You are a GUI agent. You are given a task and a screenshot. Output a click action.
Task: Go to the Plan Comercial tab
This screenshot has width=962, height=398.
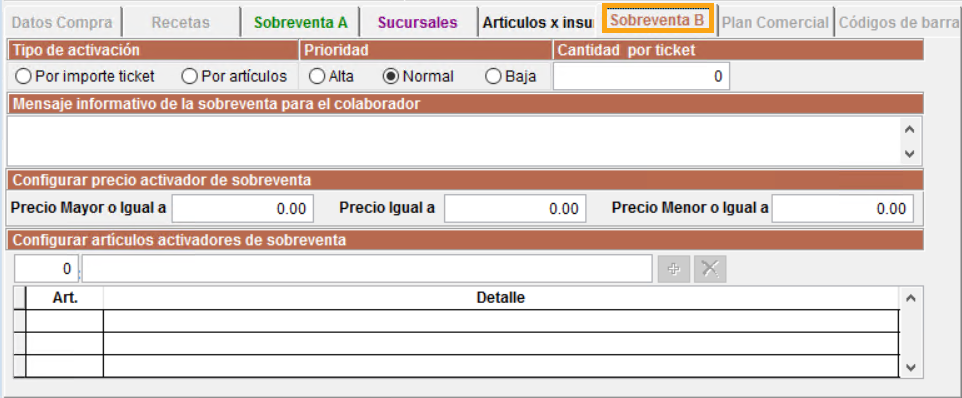[x=775, y=23]
